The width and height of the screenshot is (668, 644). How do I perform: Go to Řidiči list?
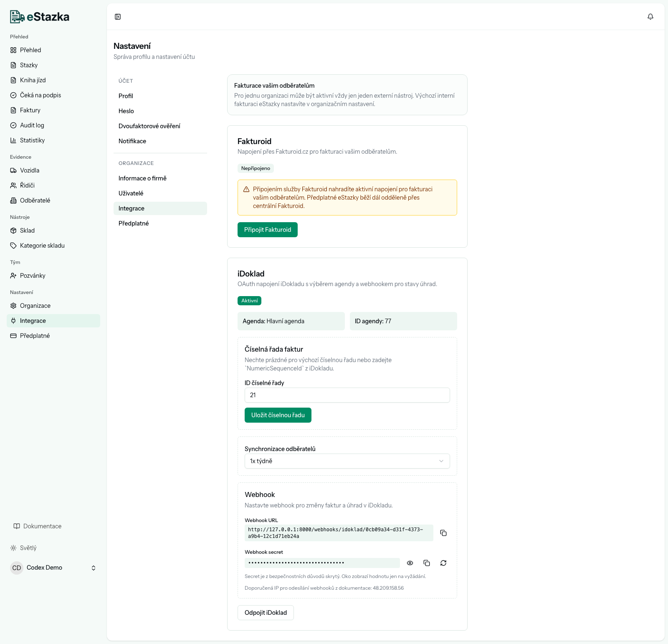pos(53,185)
